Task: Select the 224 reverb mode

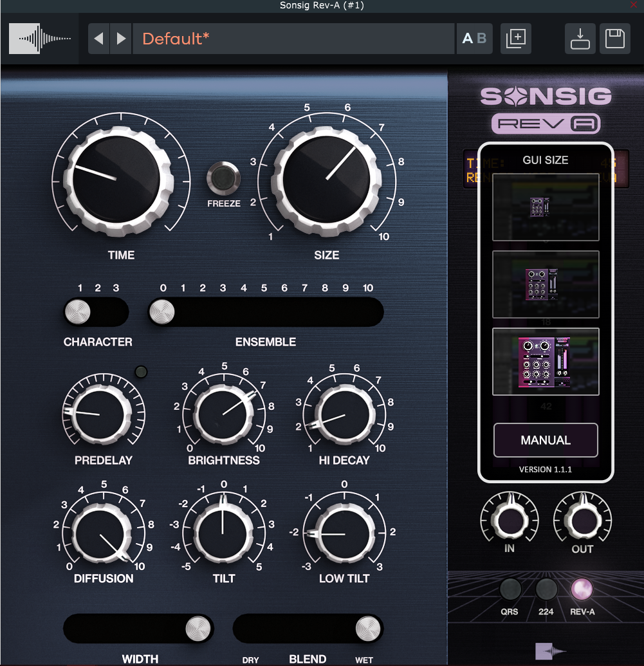Action: tap(546, 589)
